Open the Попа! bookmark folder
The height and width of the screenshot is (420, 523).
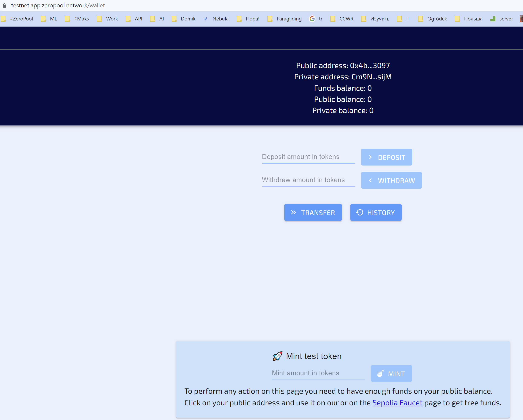click(x=248, y=19)
